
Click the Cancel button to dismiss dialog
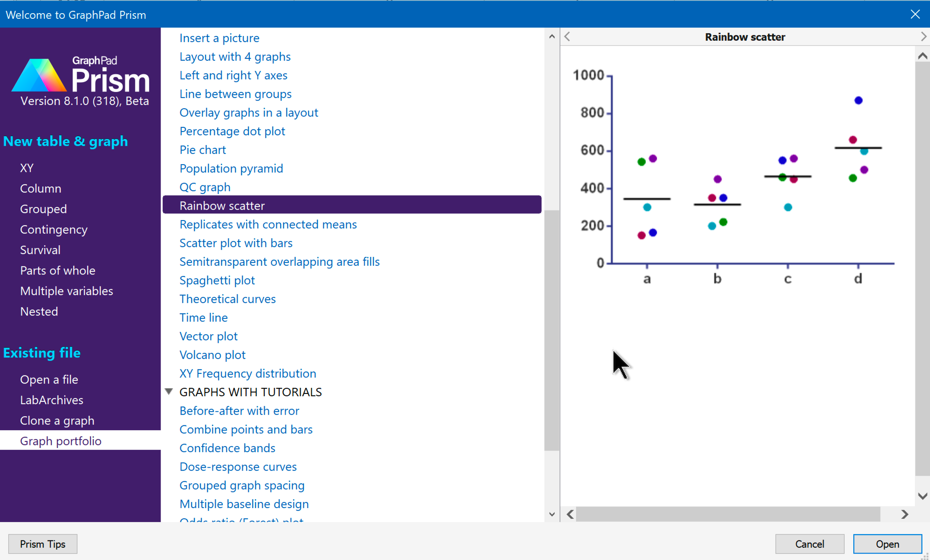[810, 544]
